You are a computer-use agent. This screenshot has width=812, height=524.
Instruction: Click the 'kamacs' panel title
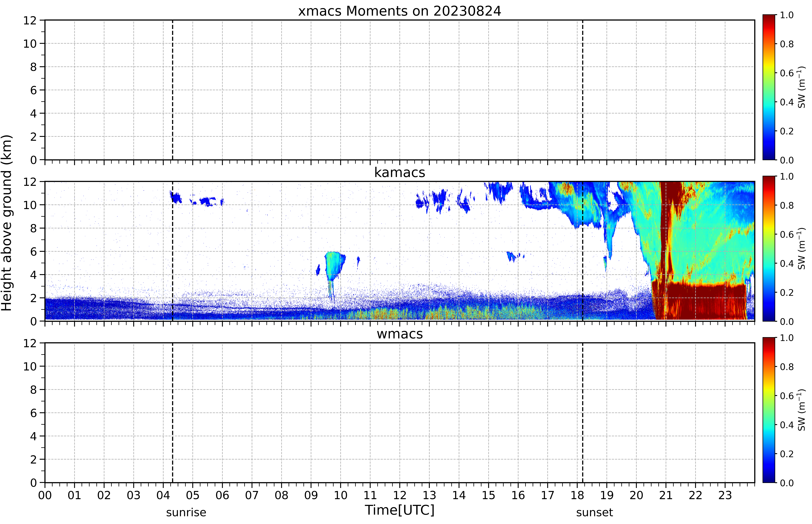(x=400, y=172)
